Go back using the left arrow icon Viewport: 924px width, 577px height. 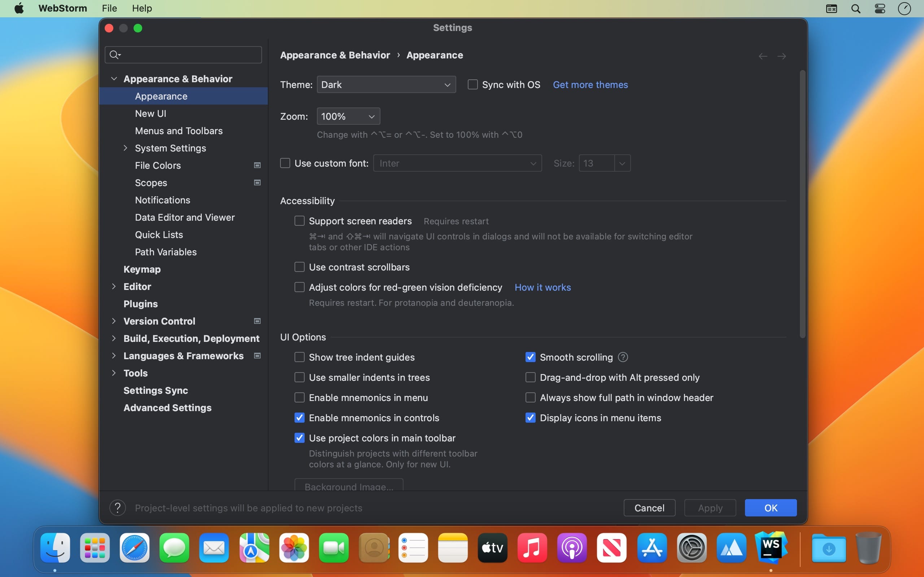coord(763,56)
